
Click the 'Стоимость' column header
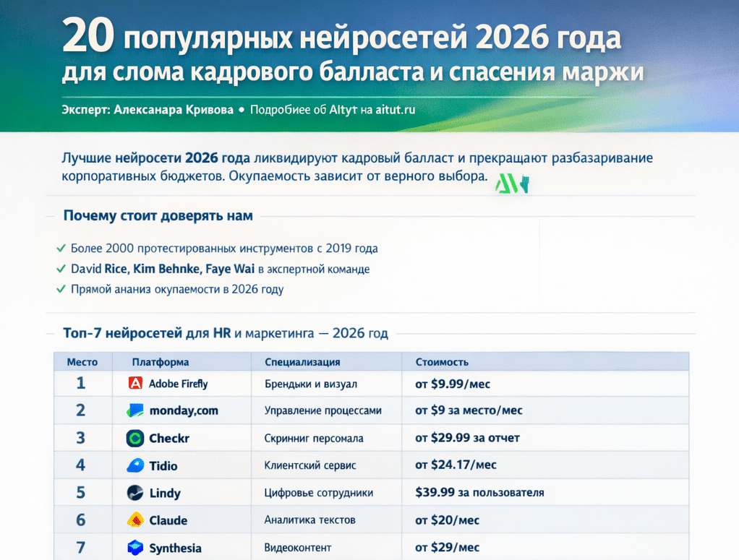tap(442, 362)
